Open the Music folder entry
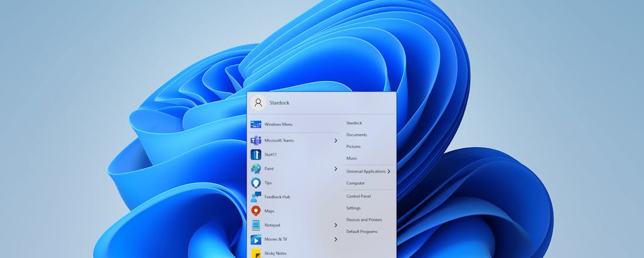The image size is (644, 258). click(352, 158)
